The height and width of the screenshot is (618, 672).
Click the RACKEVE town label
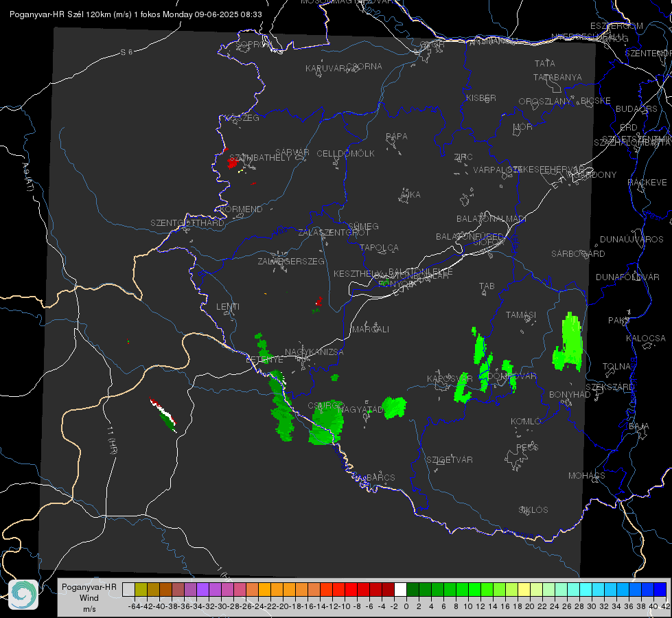click(x=647, y=183)
